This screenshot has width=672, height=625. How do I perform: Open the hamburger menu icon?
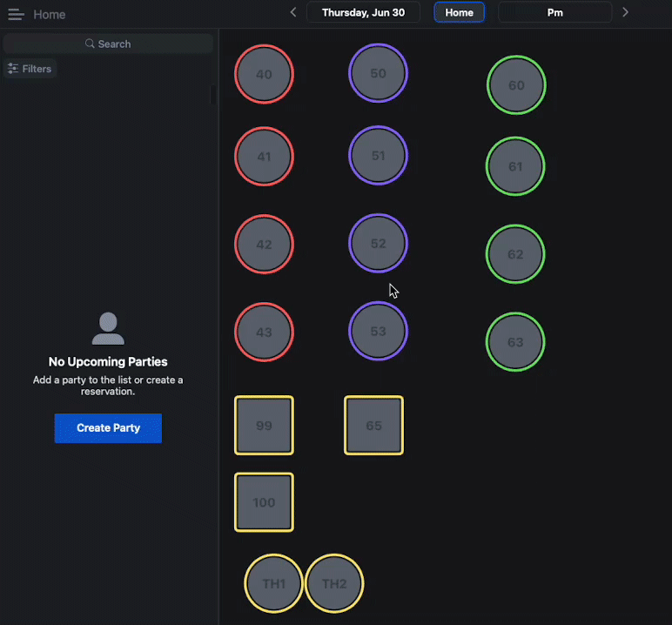(x=16, y=15)
